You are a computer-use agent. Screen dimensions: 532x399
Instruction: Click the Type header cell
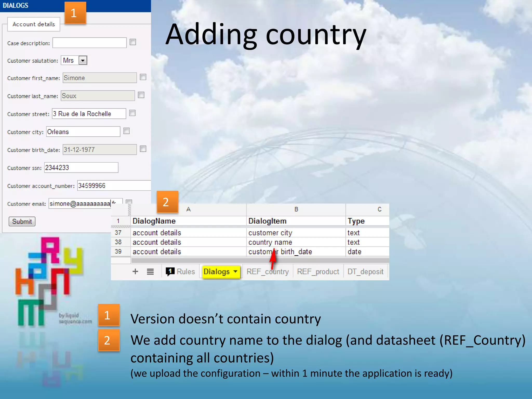point(368,221)
